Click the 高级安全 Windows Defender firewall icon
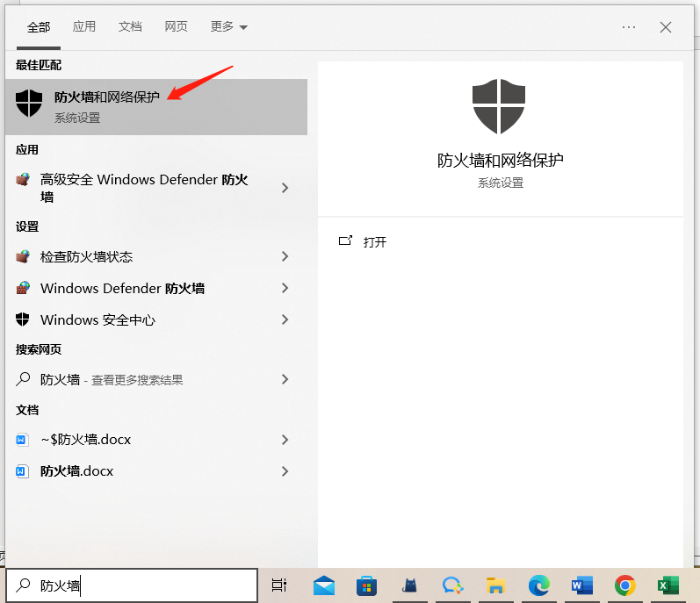Viewport: 700px width, 603px height. pos(23,180)
